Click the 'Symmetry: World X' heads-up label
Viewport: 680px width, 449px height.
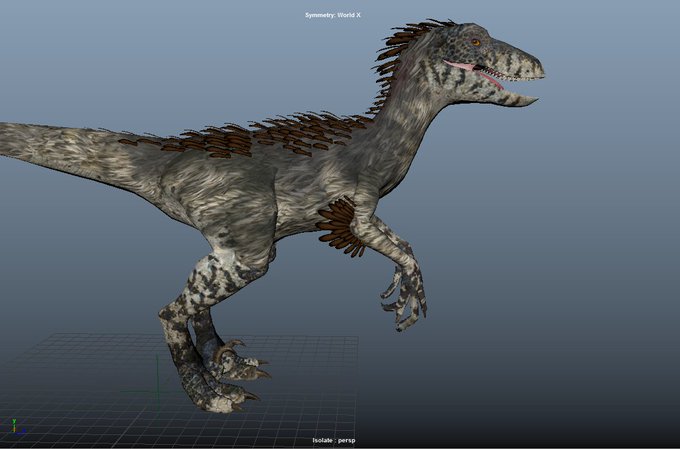click(x=333, y=15)
